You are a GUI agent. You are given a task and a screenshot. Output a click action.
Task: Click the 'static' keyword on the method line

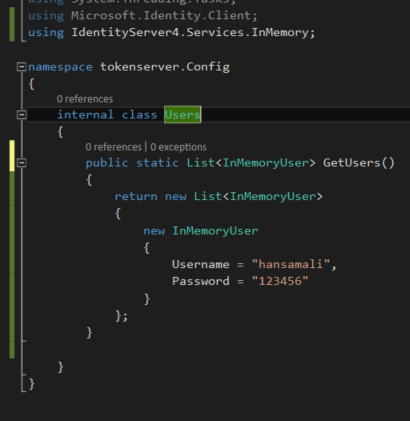(157, 163)
